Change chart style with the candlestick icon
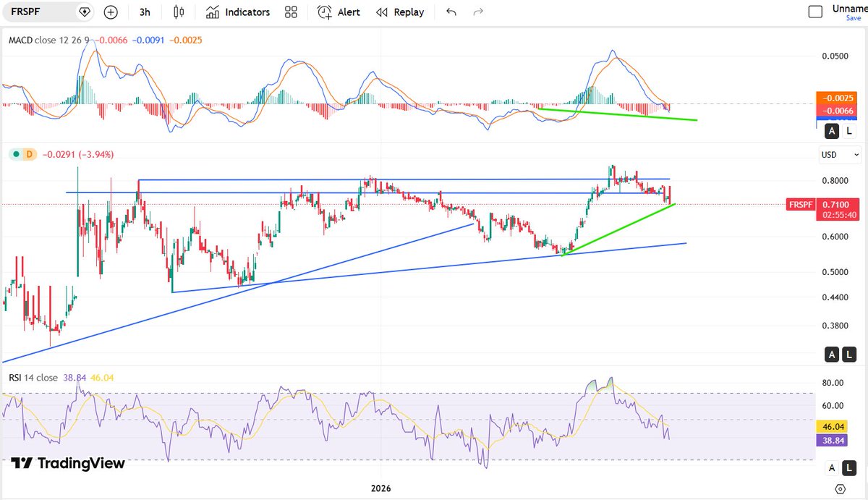This screenshot has height=500, width=868. pyautogui.click(x=179, y=12)
